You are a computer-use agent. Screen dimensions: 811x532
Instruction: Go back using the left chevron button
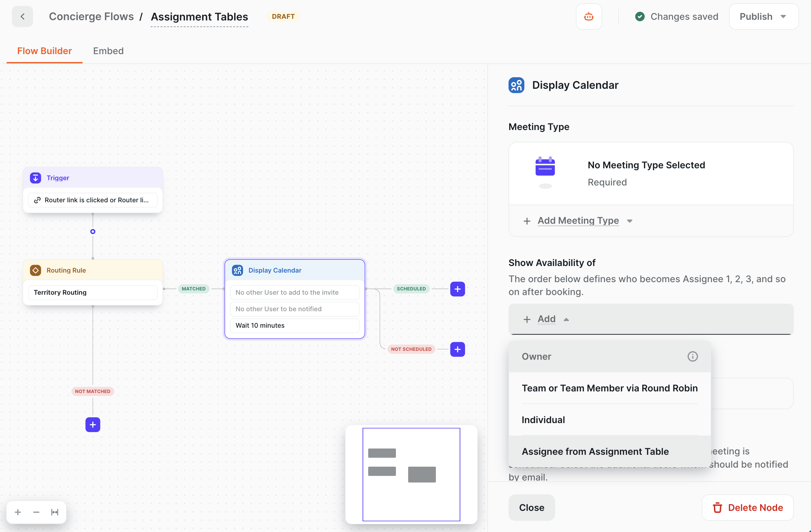pos(22,17)
